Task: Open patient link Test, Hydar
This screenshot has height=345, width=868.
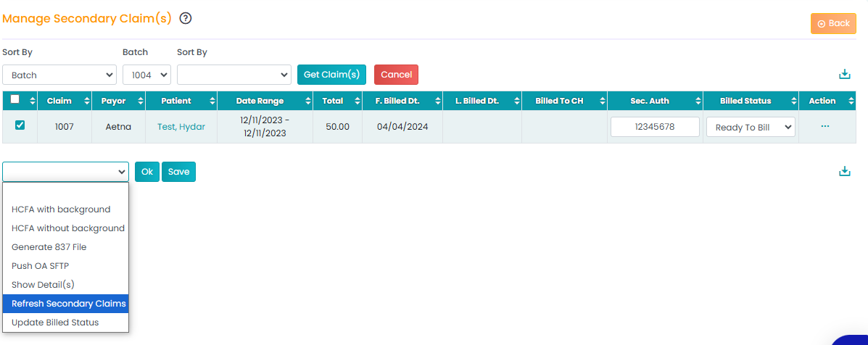Action: click(181, 127)
